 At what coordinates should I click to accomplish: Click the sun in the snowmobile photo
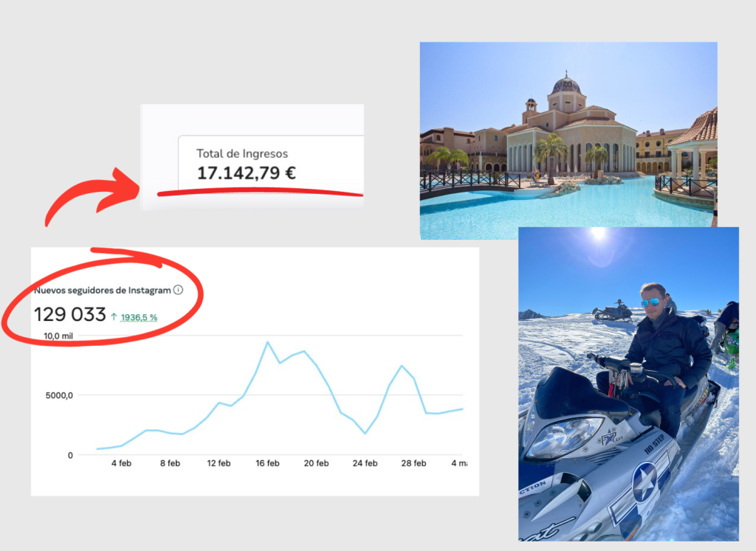click(x=598, y=234)
